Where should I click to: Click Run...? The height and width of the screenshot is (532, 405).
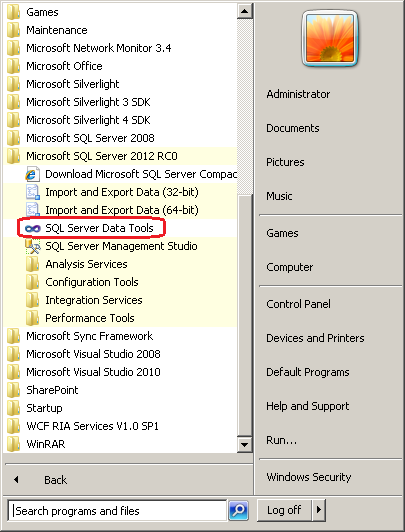[282, 440]
